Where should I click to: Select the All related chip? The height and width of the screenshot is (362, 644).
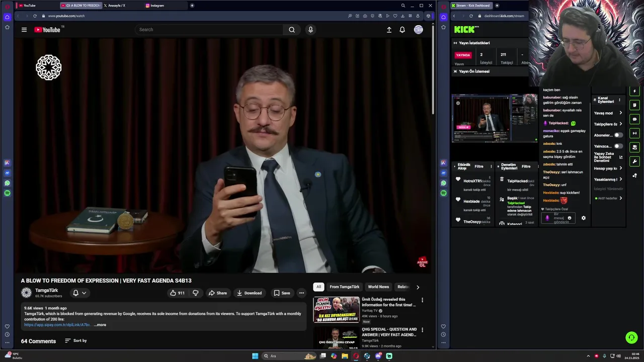[318, 287]
